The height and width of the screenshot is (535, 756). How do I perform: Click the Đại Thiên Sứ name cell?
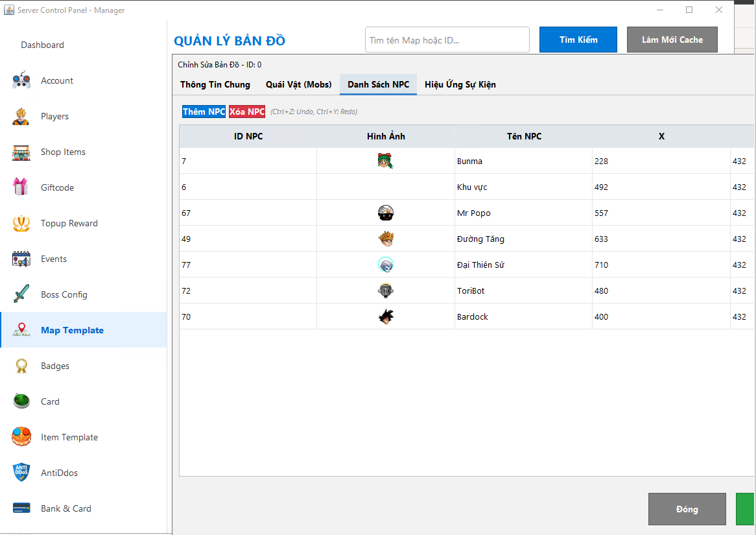click(524, 265)
